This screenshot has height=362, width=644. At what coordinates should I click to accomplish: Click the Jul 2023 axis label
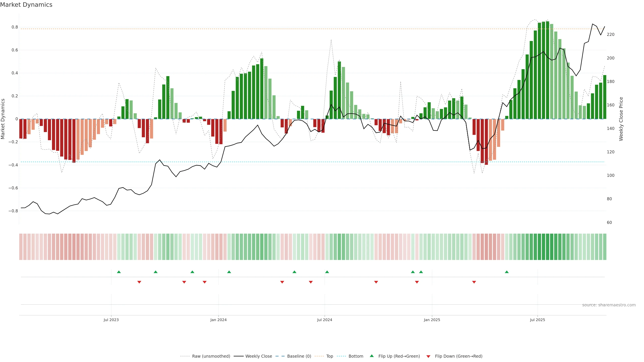click(111, 320)
